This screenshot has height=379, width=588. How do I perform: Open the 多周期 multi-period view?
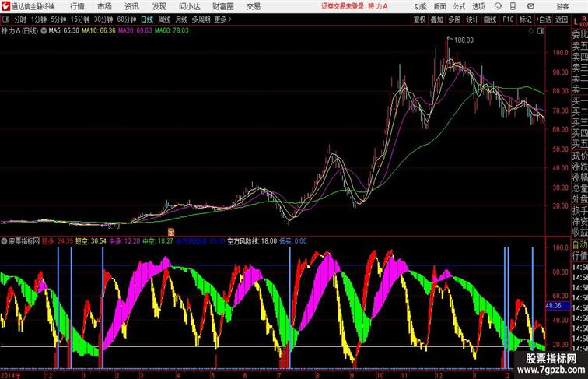(x=201, y=19)
